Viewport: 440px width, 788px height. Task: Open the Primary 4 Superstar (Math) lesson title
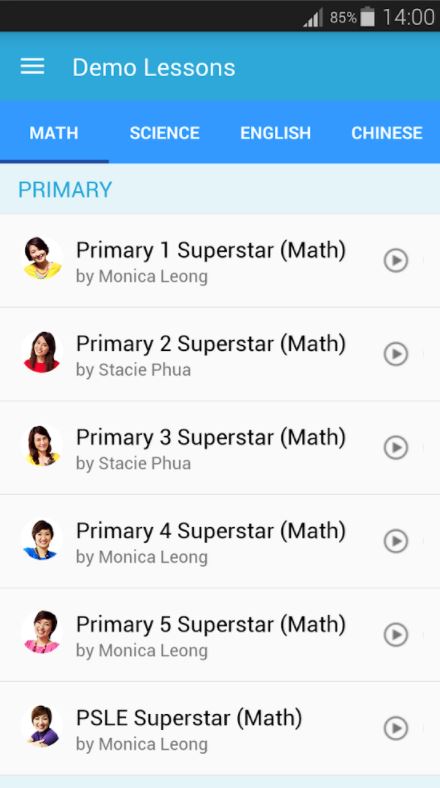(210, 531)
